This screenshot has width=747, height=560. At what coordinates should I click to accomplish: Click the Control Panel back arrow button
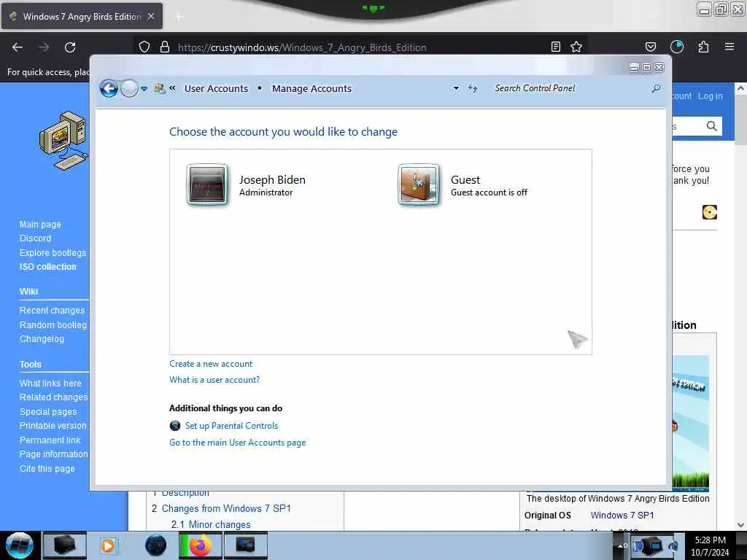click(109, 88)
